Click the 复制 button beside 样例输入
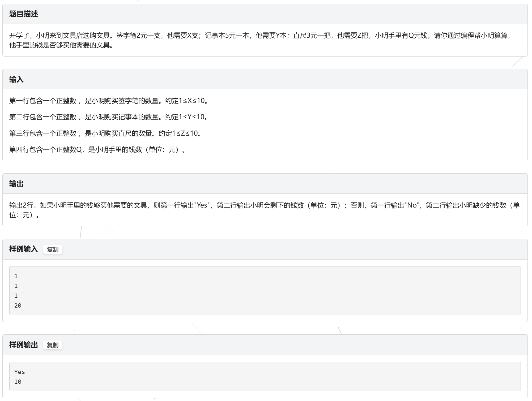The image size is (532, 401). click(53, 249)
